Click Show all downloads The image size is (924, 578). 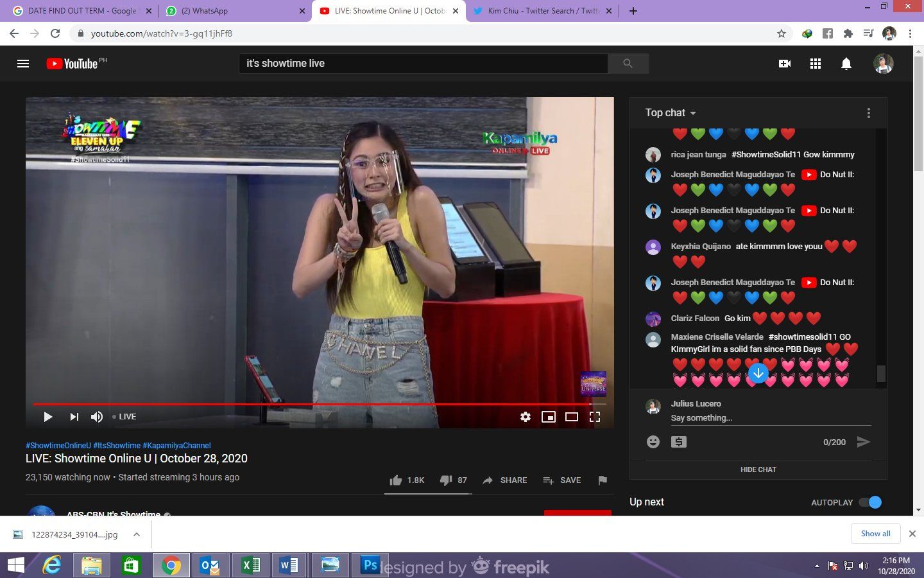click(x=876, y=534)
